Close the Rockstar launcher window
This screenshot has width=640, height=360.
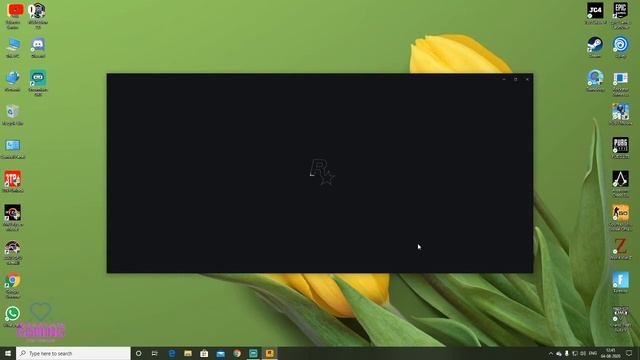pyautogui.click(x=527, y=79)
